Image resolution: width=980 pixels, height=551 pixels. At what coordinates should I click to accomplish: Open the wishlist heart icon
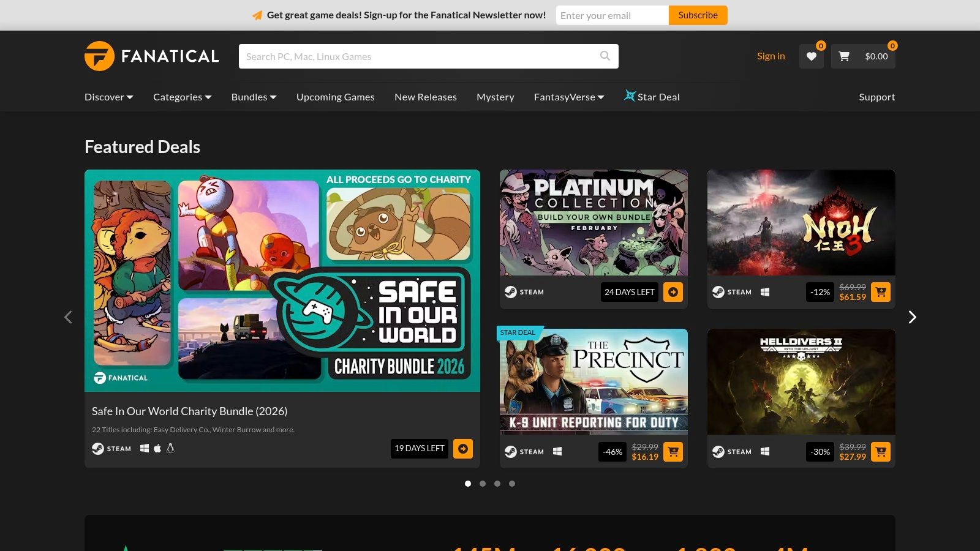click(x=811, y=56)
